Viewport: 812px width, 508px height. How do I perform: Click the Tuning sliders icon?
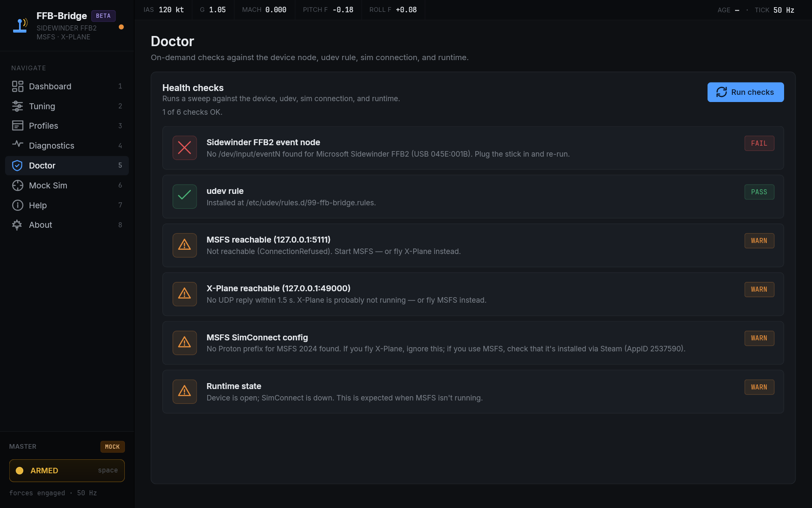pyautogui.click(x=17, y=106)
